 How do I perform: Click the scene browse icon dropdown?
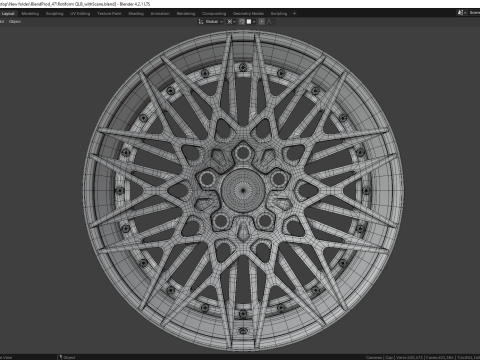click(462, 13)
